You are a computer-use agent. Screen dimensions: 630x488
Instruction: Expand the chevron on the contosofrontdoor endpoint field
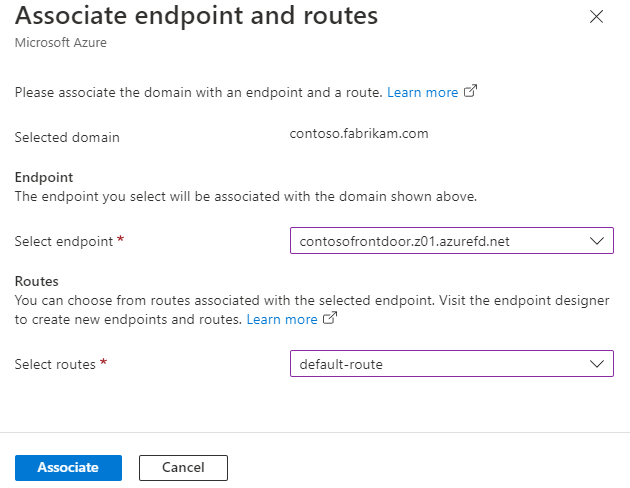click(x=597, y=241)
